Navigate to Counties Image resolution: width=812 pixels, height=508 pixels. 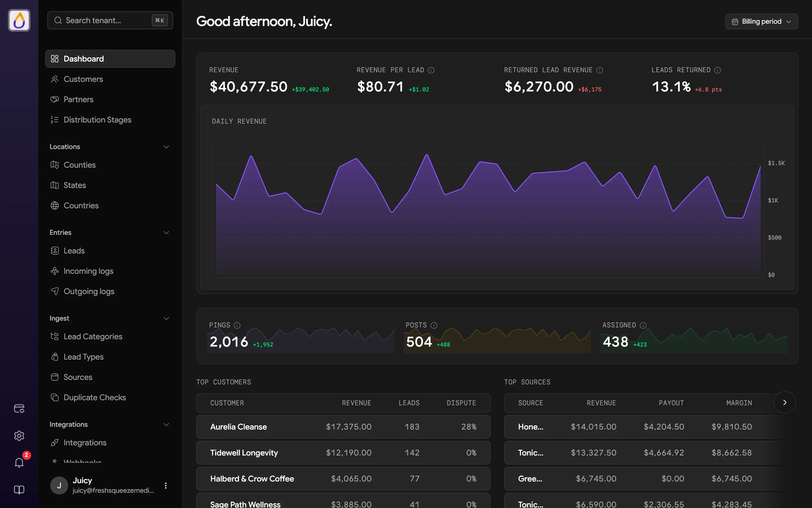110,165
